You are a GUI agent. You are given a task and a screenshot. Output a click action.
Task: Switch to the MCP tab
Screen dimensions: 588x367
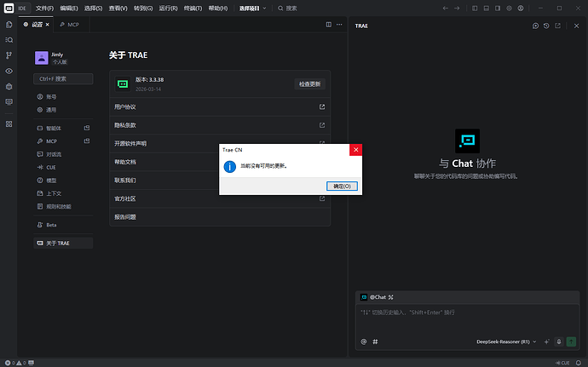point(70,25)
